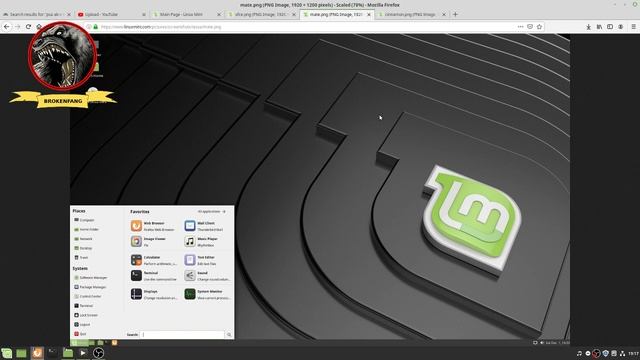Click the Web Browser favorite in the pictured menu
Image resolution: width=640 pixels, height=360 pixels.
click(x=153, y=226)
